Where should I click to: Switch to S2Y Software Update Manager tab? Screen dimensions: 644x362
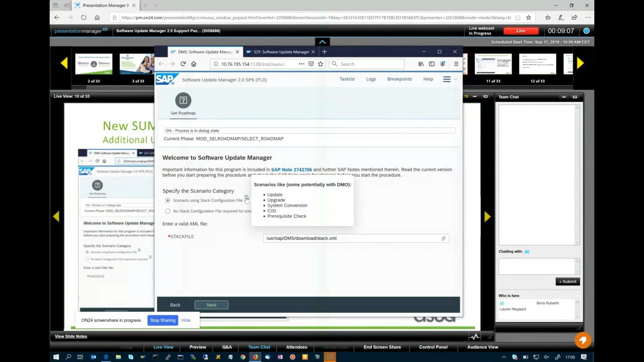[x=281, y=51]
